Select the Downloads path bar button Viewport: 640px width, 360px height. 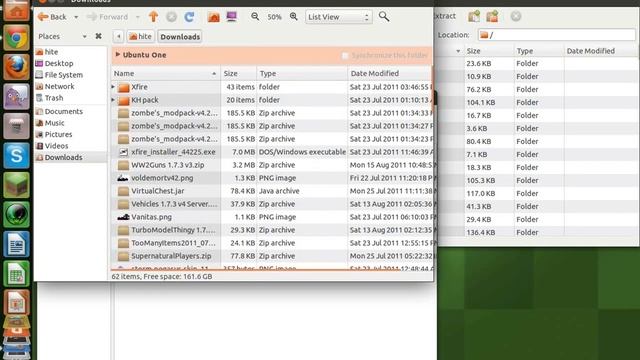(x=180, y=37)
